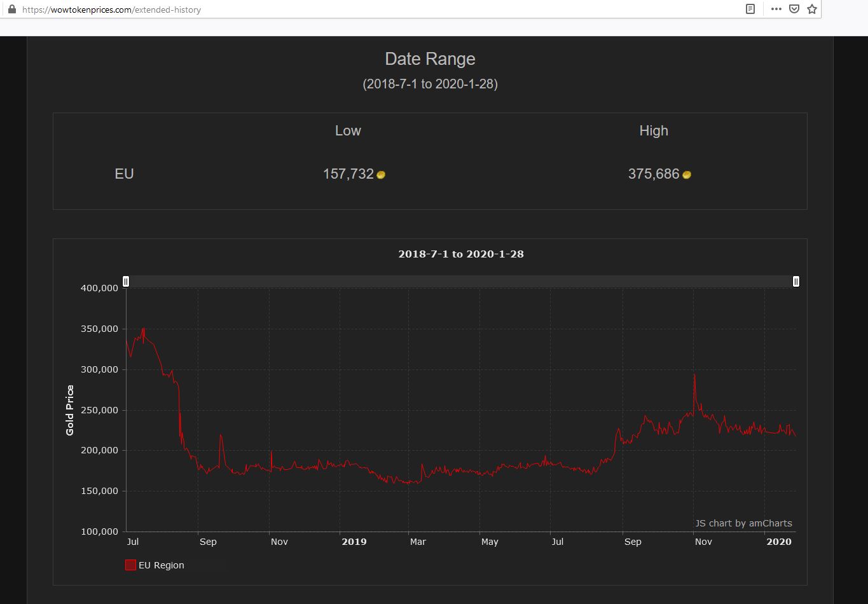Screen dimensions: 868x604
Task: Click the 300,000 y-axis label
Action: tap(100, 369)
